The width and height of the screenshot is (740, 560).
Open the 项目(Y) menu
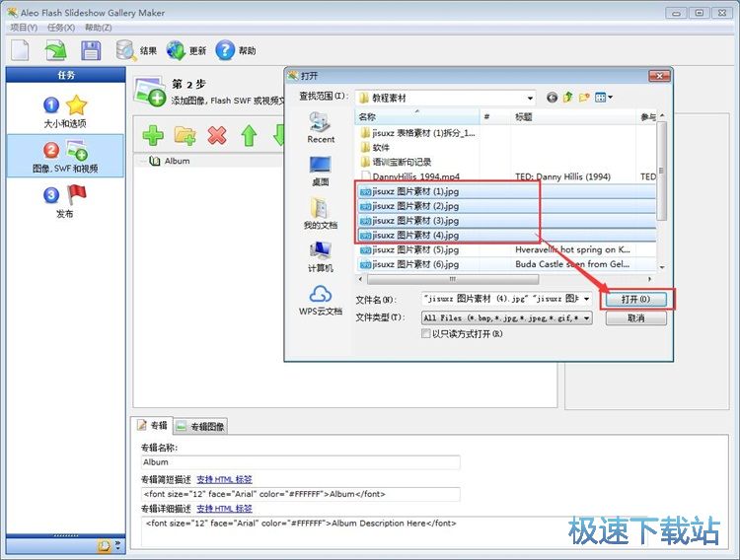(24, 28)
